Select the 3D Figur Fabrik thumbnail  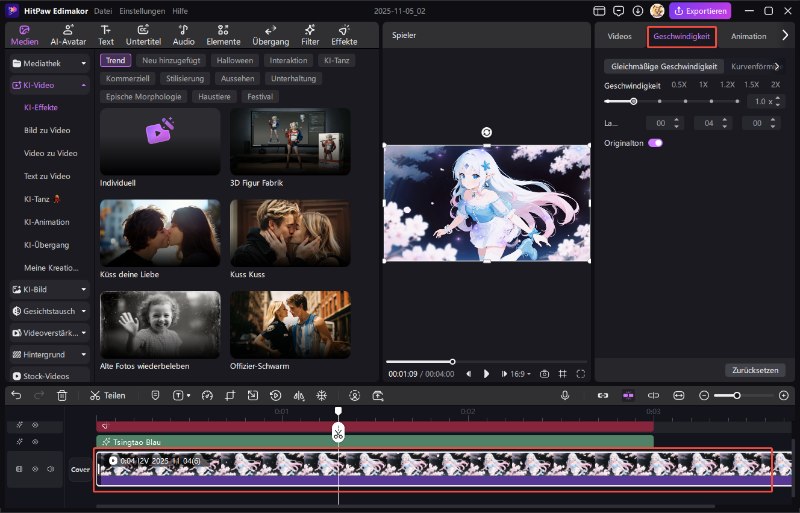290,141
